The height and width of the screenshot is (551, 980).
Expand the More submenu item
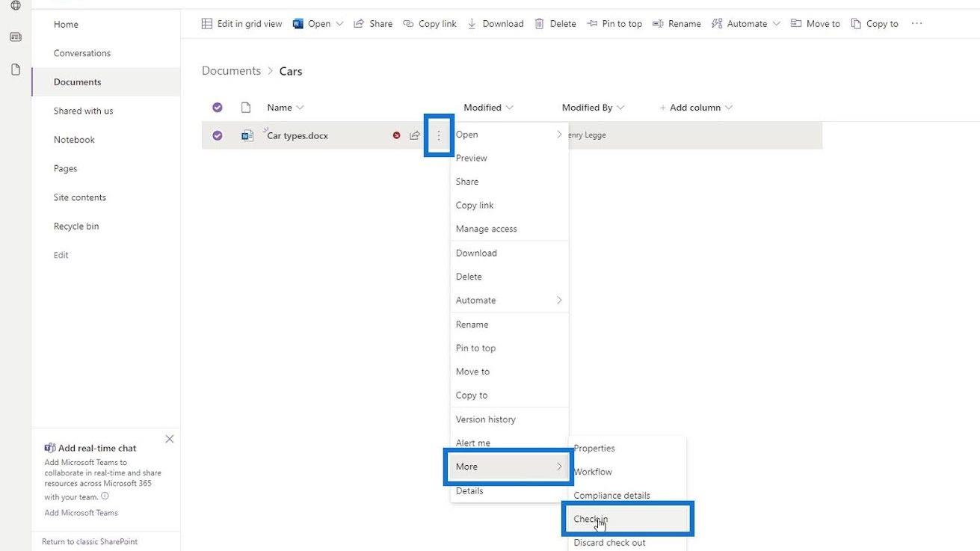coord(509,467)
